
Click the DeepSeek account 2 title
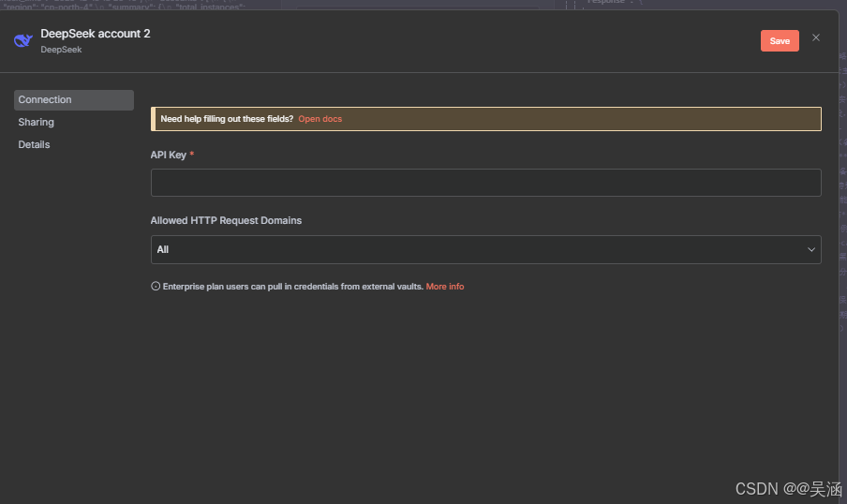95,34
